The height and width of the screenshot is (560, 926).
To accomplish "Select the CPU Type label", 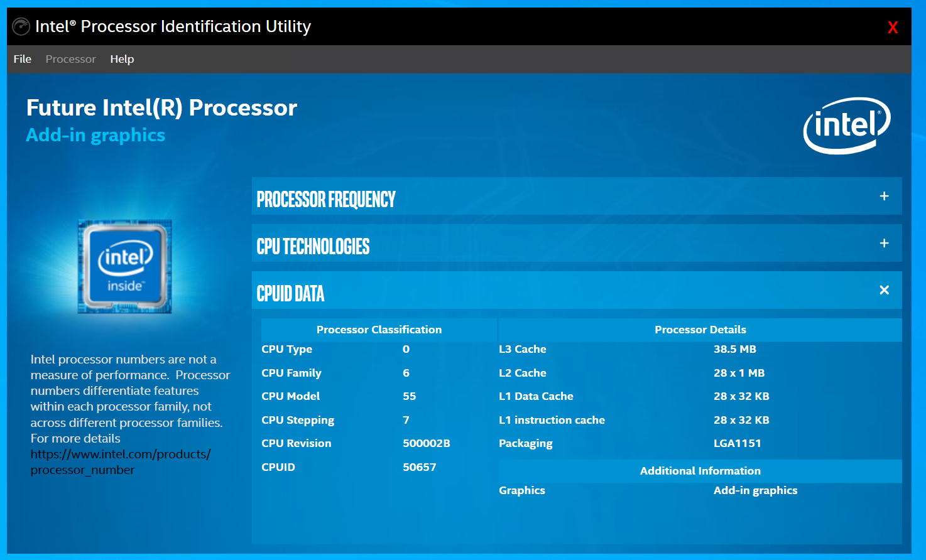I will coord(286,349).
